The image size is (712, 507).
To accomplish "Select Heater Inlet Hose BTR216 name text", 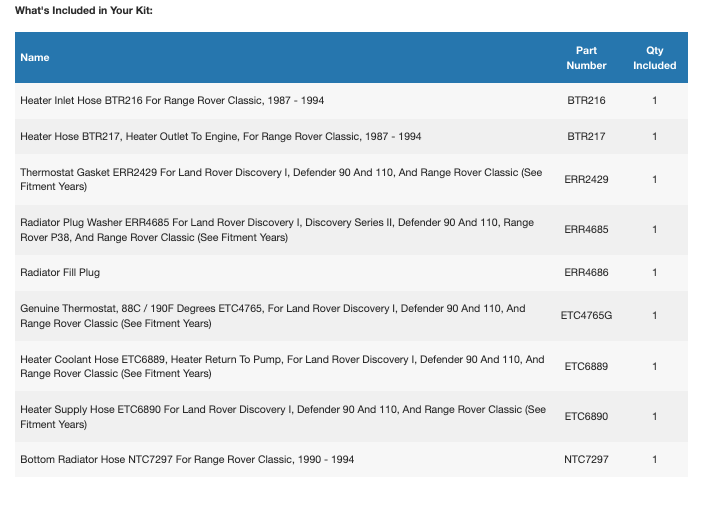I will pyautogui.click(x=172, y=100).
